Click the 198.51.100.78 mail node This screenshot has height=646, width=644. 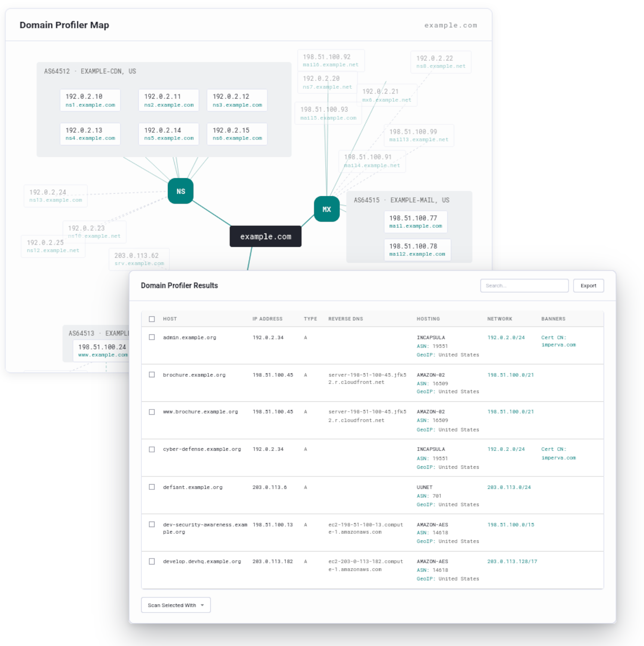pyautogui.click(x=417, y=250)
